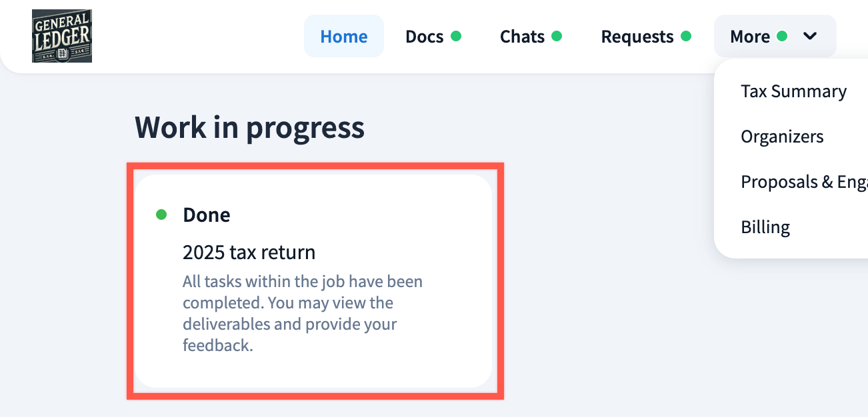Open the Requests tab

[637, 37]
